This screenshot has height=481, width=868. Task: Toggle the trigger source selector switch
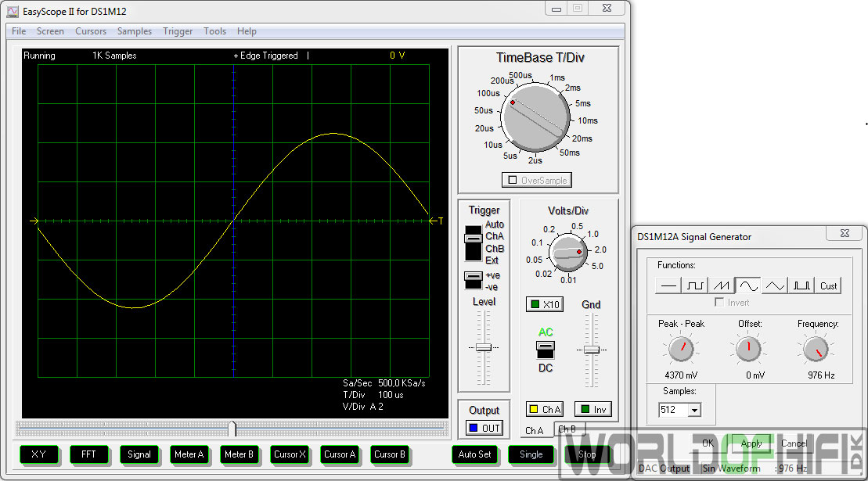474,242
